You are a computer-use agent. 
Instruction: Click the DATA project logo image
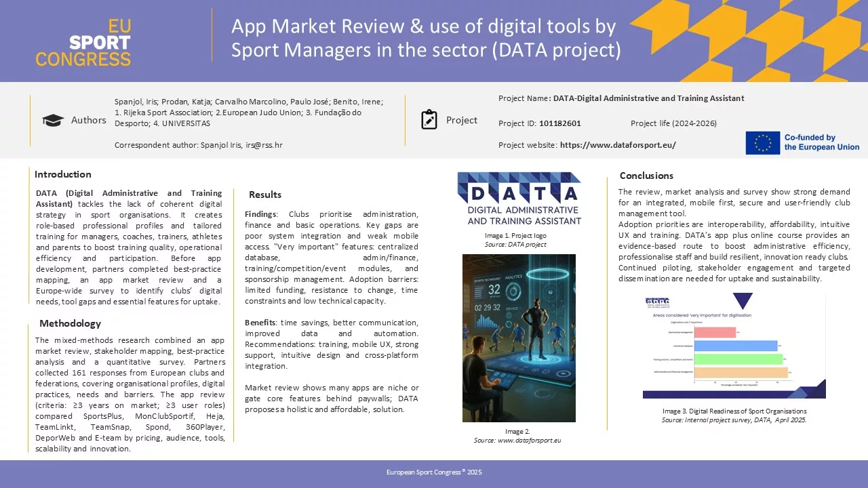point(519,199)
